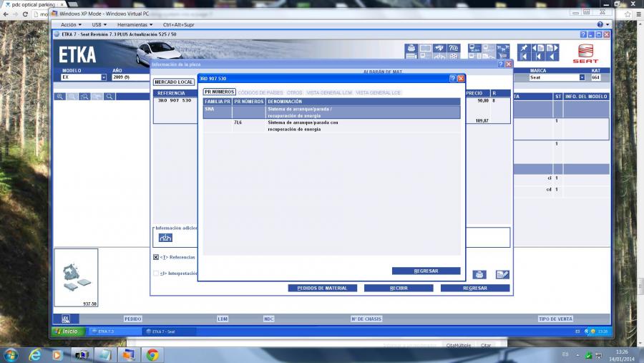
Task: Click the PEDIDO label in status bar
Action: point(132,319)
